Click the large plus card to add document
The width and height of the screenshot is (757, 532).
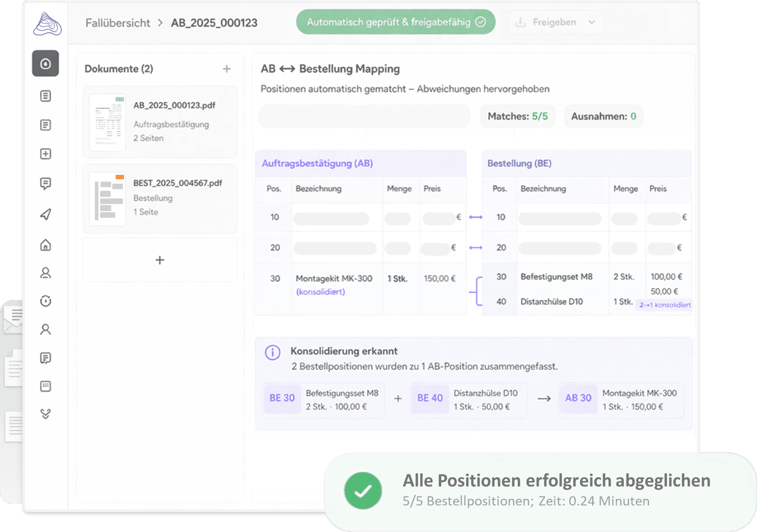coord(160,260)
